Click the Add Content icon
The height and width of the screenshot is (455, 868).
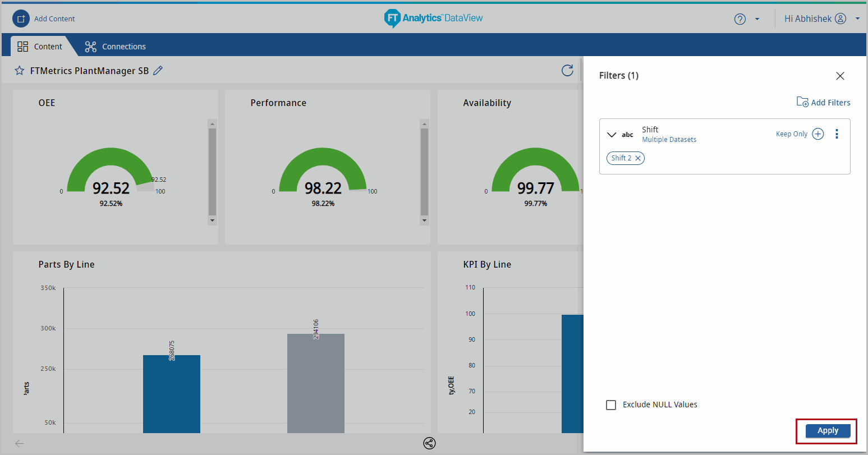(x=21, y=19)
